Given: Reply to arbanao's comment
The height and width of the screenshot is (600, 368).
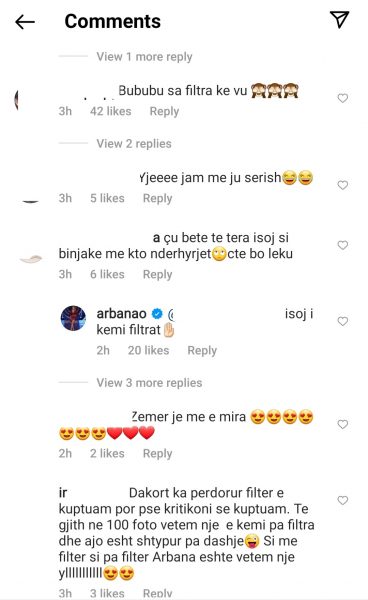Looking at the screenshot, I should tap(202, 351).
